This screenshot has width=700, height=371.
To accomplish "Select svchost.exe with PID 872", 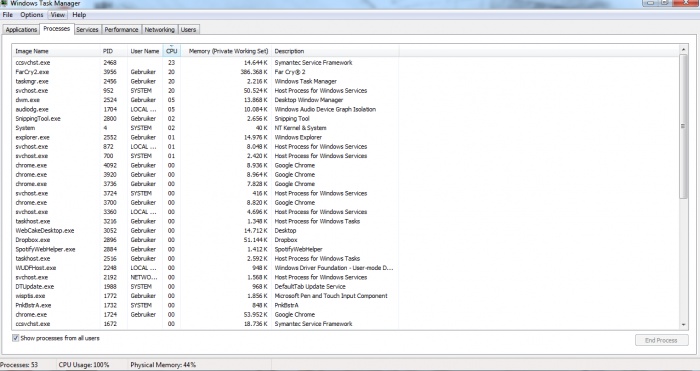I will coord(205,146).
